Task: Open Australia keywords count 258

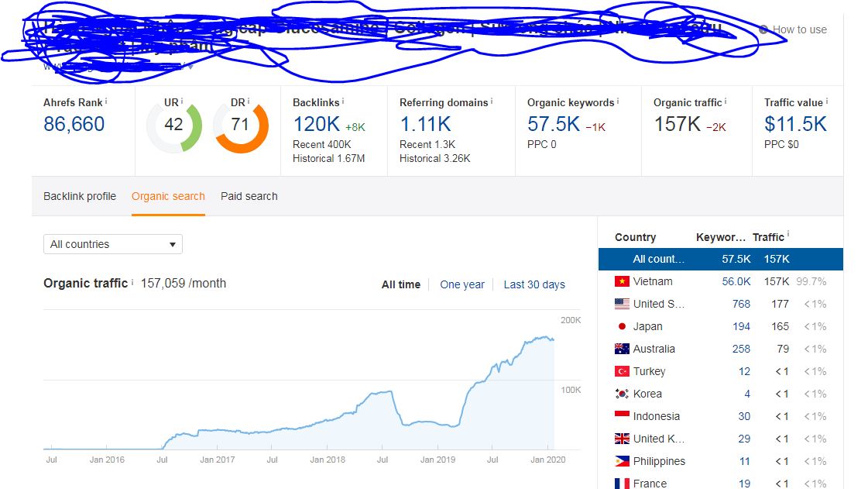Action: point(741,349)
